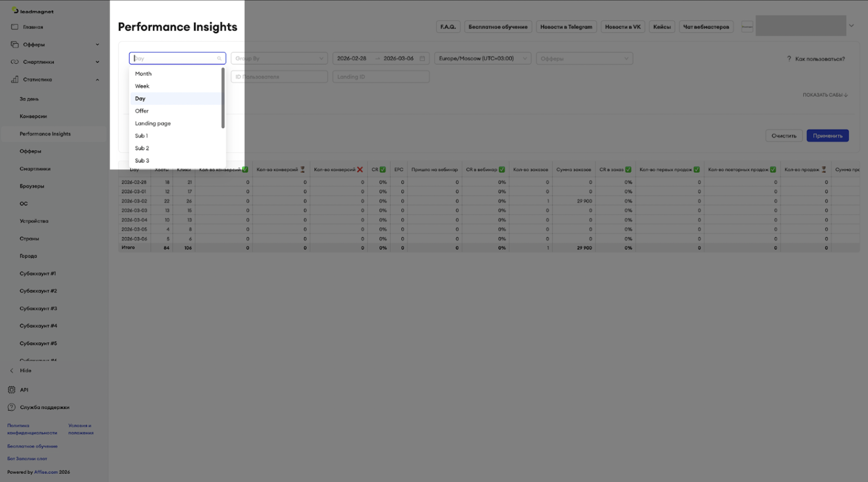Screen dimensions: 868x482
Task: Open the Group By dropdown
Action: pos(279,59)
